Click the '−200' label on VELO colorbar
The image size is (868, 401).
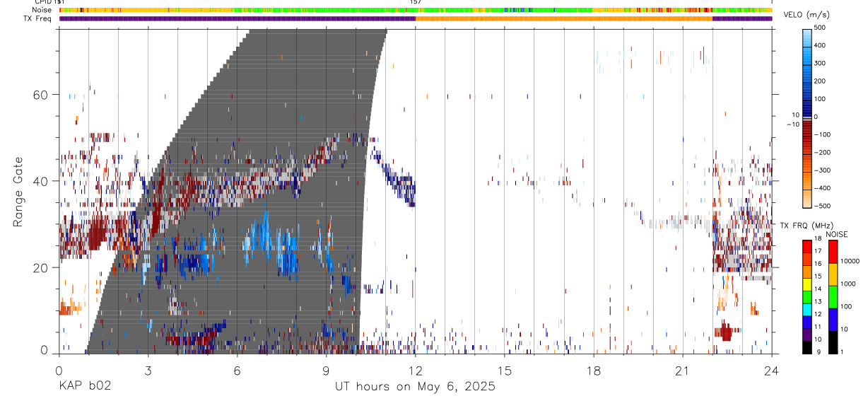point(821,152)
